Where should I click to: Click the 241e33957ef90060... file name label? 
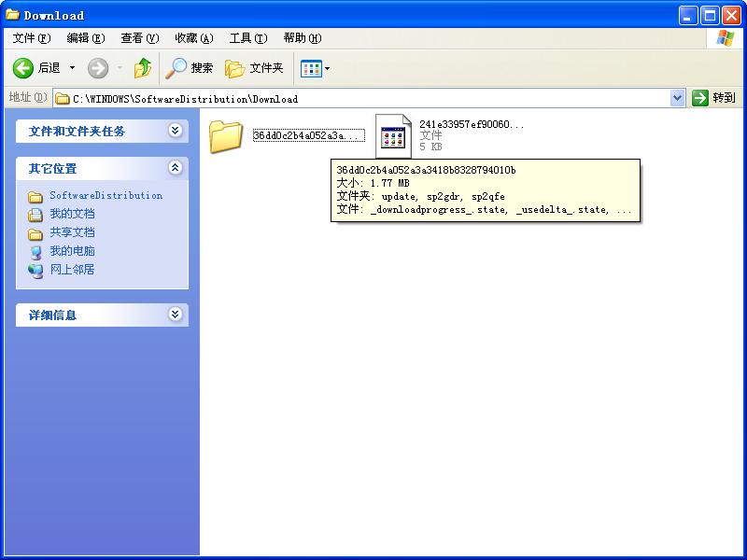(472, 124)
